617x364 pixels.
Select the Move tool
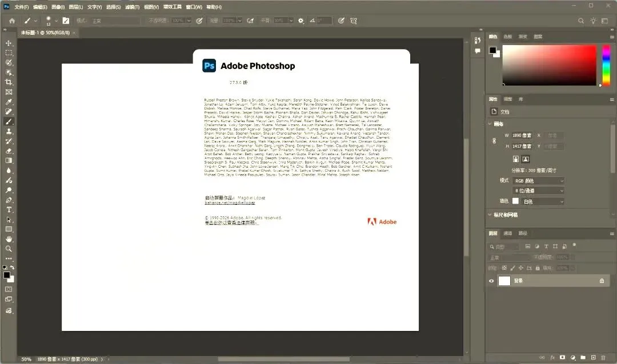pos(9,43)
